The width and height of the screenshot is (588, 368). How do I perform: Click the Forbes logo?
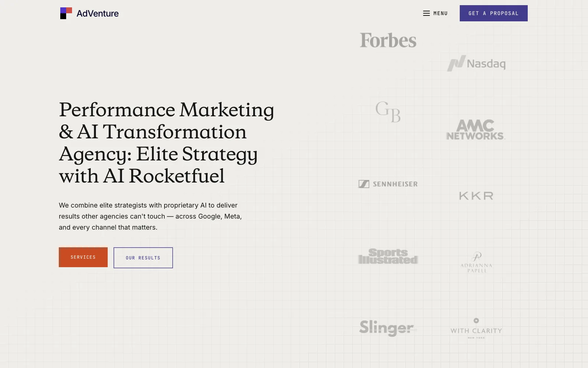click(x=388, y=40)
